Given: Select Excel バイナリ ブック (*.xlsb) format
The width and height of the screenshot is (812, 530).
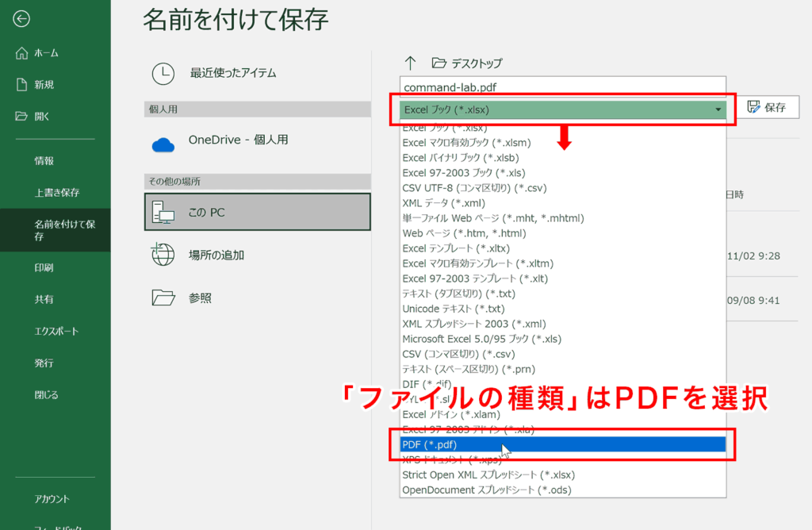Looking at the screenshot, I should [x=563, y=158].
